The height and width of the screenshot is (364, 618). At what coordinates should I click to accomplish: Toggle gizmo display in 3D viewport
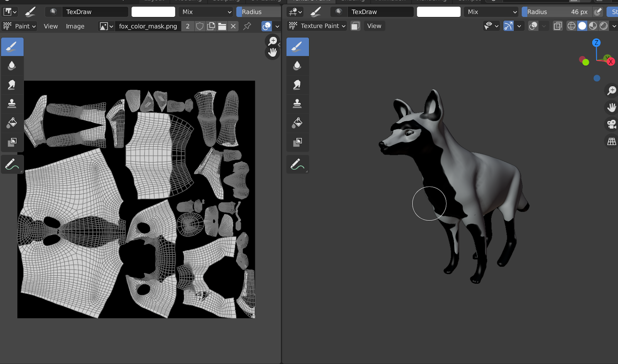tap(508, 26)
